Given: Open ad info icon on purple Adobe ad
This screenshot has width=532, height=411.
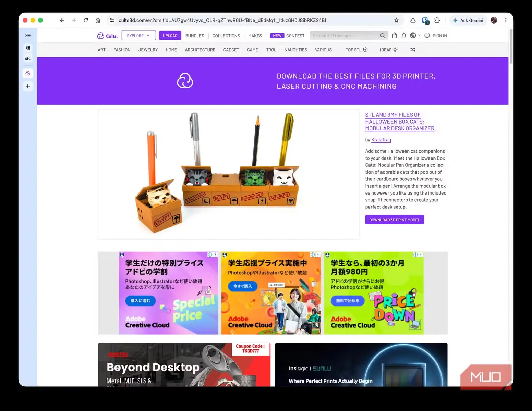Looking at the screenshot, I should [210, 254].
